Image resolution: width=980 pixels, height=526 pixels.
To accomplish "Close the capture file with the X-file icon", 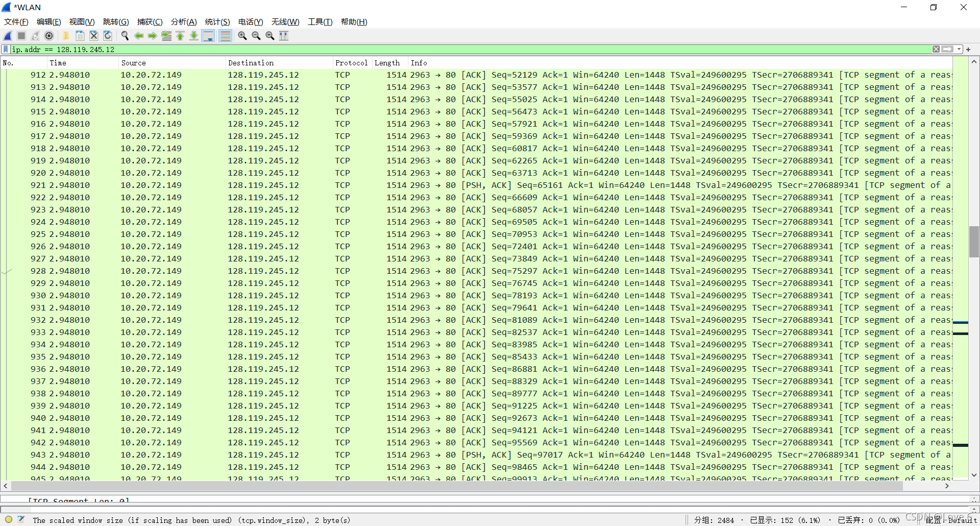I will pos(93,36).
